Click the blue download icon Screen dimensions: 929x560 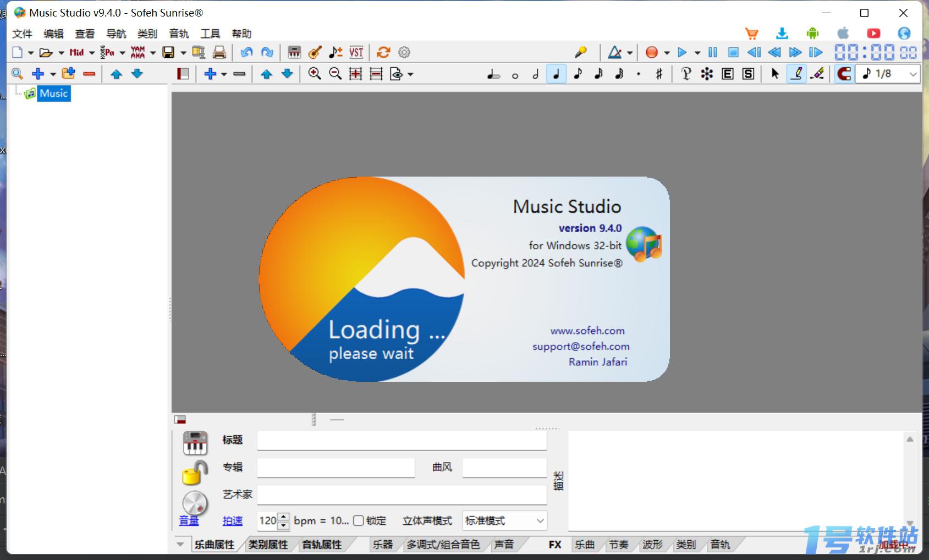pyautogui.click(x=782, y=34)
